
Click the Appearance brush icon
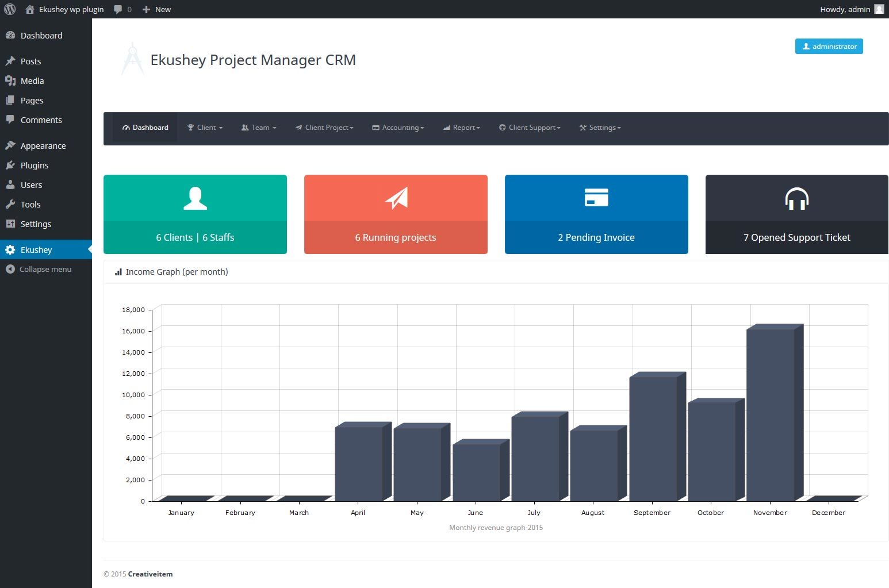click(10, 145)
